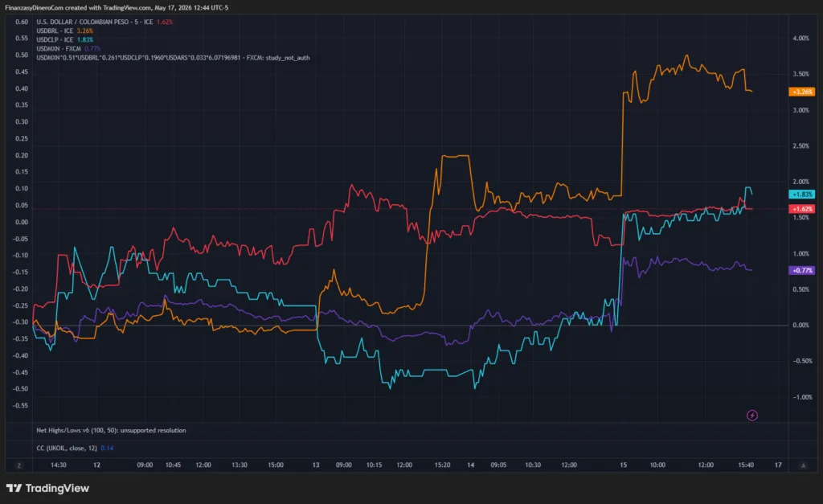Click 0.60 on the left price scale
The image size is (823, 504).
22,22
